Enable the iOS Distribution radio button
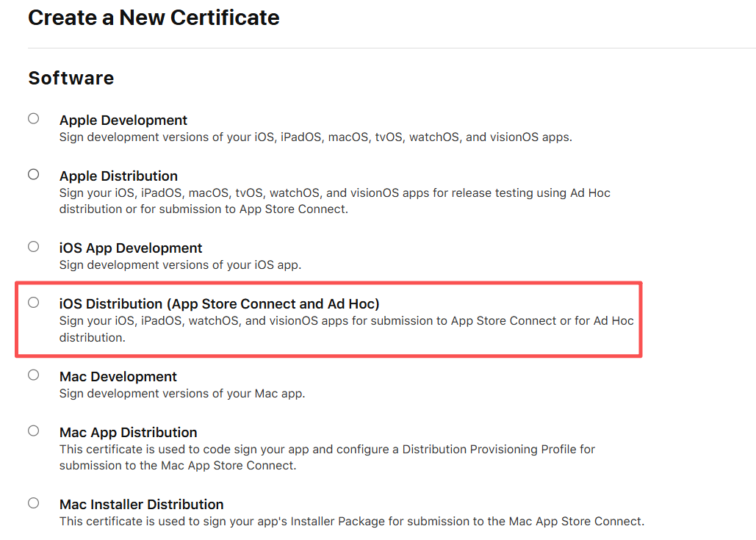Image resolution: width=756 pixels, height=540 pixels. tap(34, 302)
